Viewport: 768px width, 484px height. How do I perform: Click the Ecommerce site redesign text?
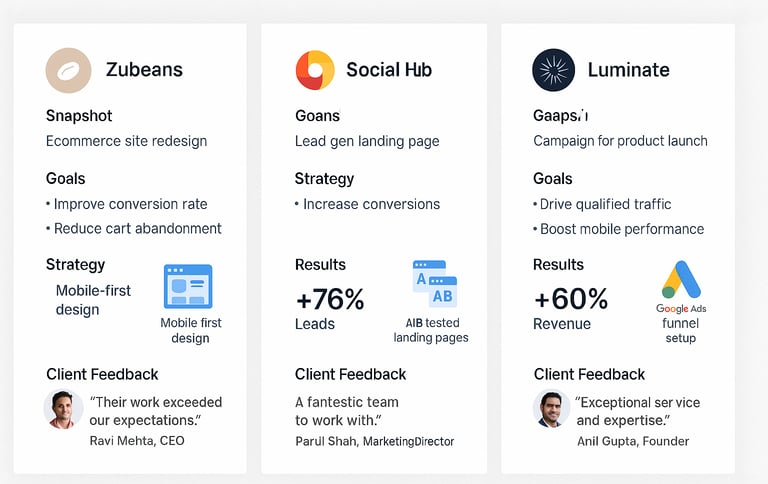tap(126, 141)
